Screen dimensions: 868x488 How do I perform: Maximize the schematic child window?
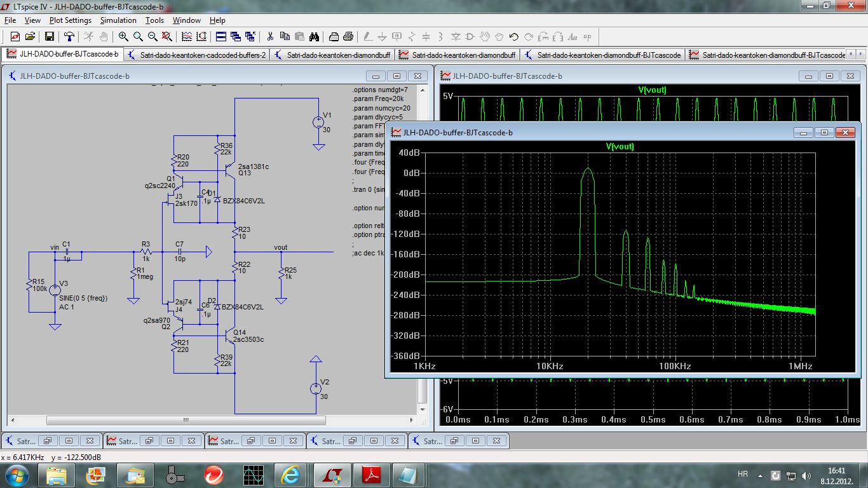pyautogui.click(x=396, y=76)
